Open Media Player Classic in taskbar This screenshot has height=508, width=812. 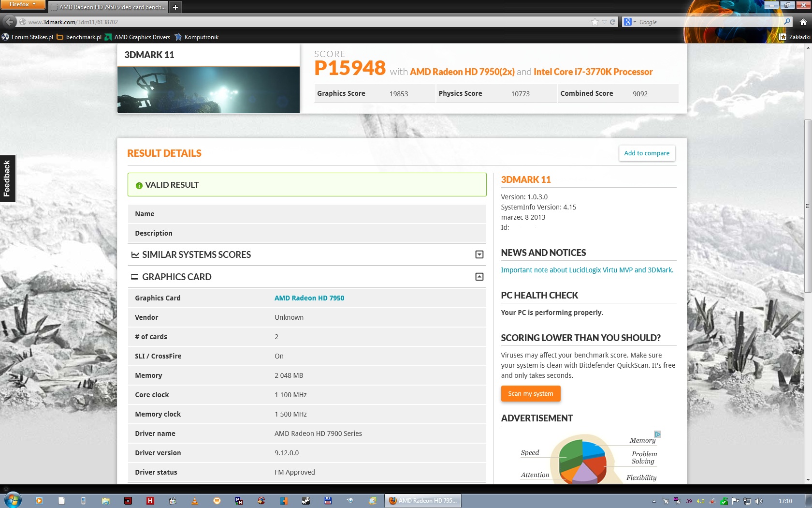pos(173,501)
